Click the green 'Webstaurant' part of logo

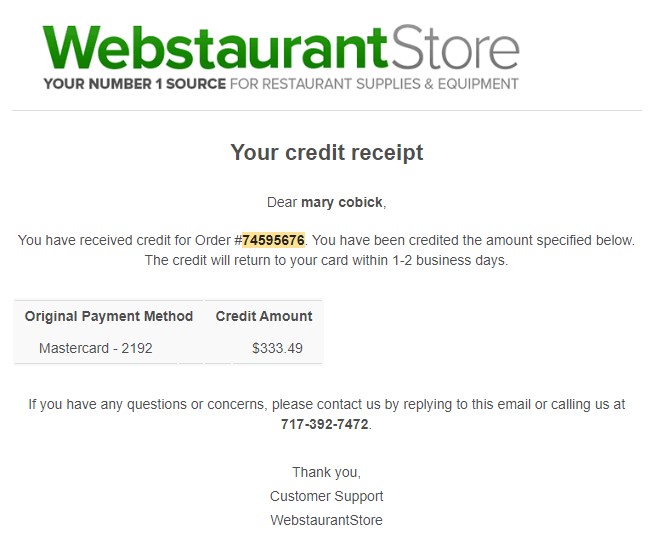pyautogui.click(x=215, y=47)
